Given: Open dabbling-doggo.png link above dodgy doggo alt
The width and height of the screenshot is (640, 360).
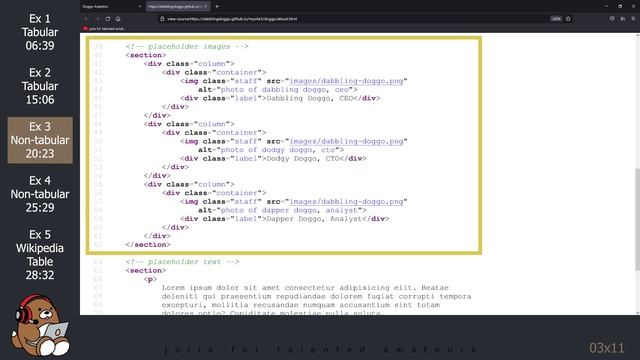Looking at the screenshot, I should click(x=346, y=141).
